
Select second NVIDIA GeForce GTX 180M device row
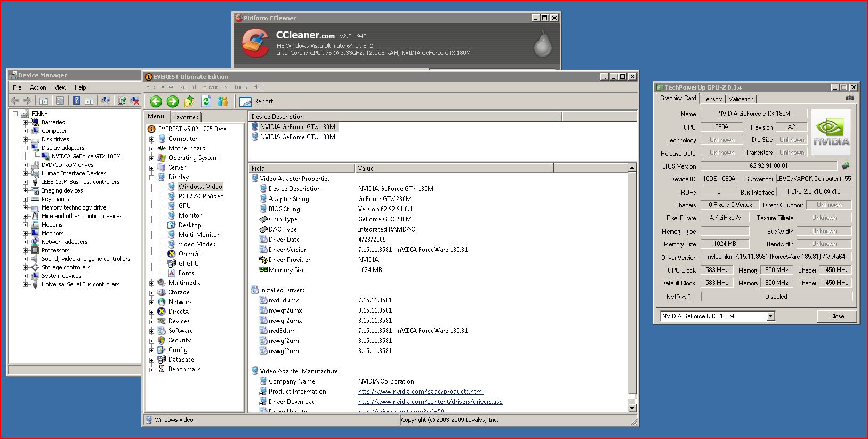coord(298,137)
